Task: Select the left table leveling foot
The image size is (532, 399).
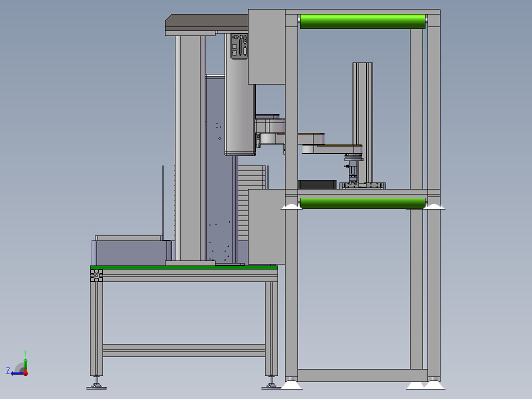Action: point(96,385)
